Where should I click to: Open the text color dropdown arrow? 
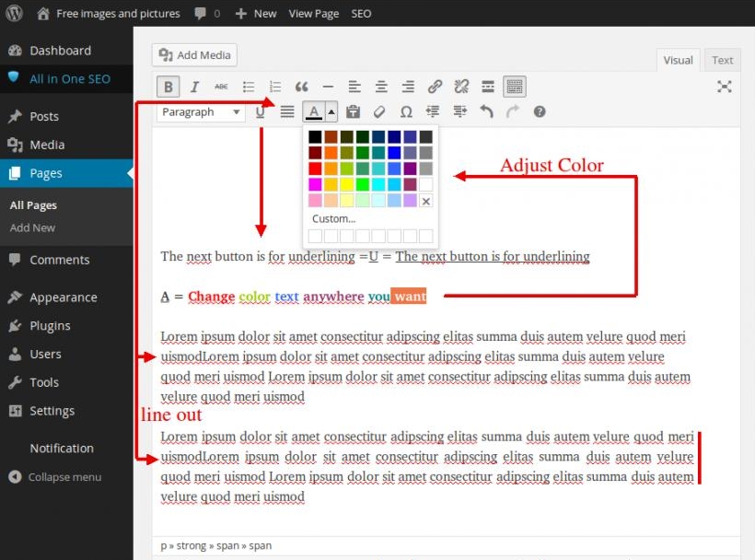(x=329, y=111)
